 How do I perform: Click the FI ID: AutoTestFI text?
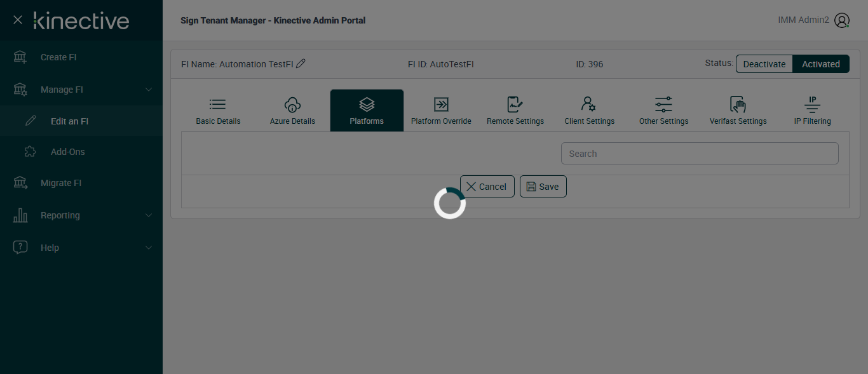coord(441,64)
